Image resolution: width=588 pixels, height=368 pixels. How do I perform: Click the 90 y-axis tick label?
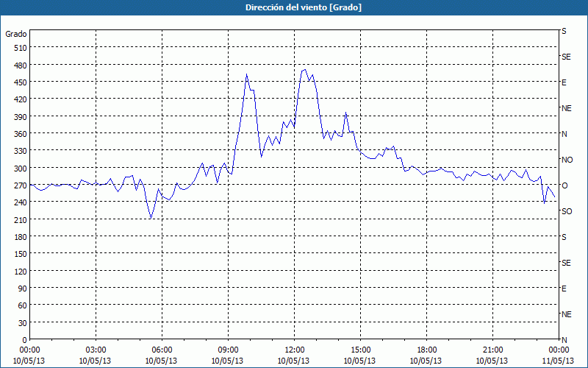click(x=23, y=289)
